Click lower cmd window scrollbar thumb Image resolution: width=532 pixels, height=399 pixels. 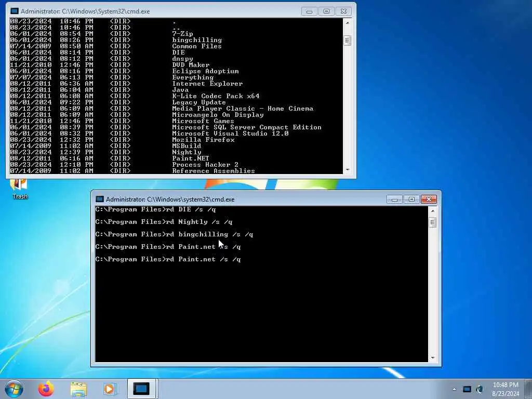(x=432, y=222)
